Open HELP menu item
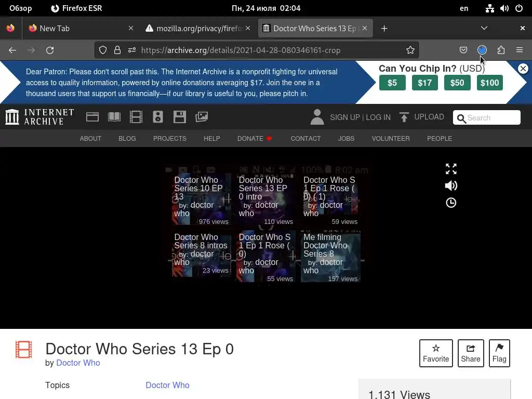Screen dimensions: 532x399 point(212,138)
